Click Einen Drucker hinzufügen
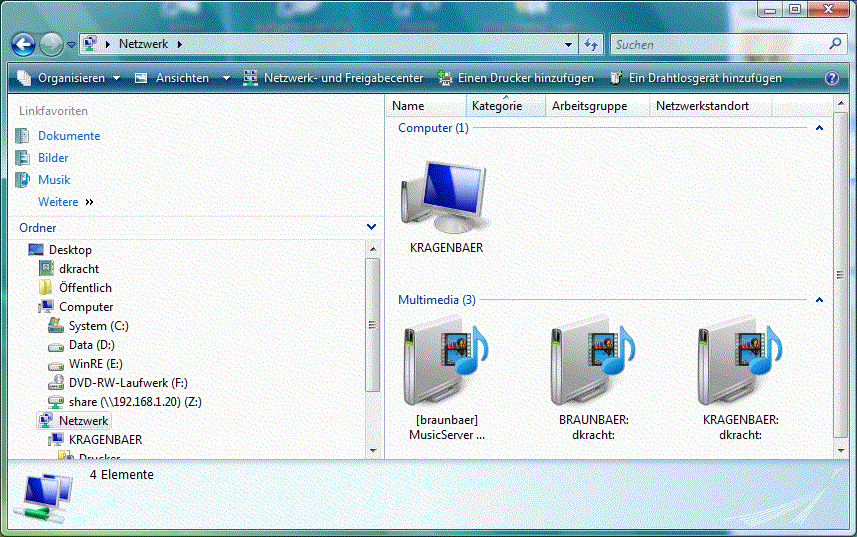Screen dimensions: 857x537 pyautogui.click(x=515, y=78)
